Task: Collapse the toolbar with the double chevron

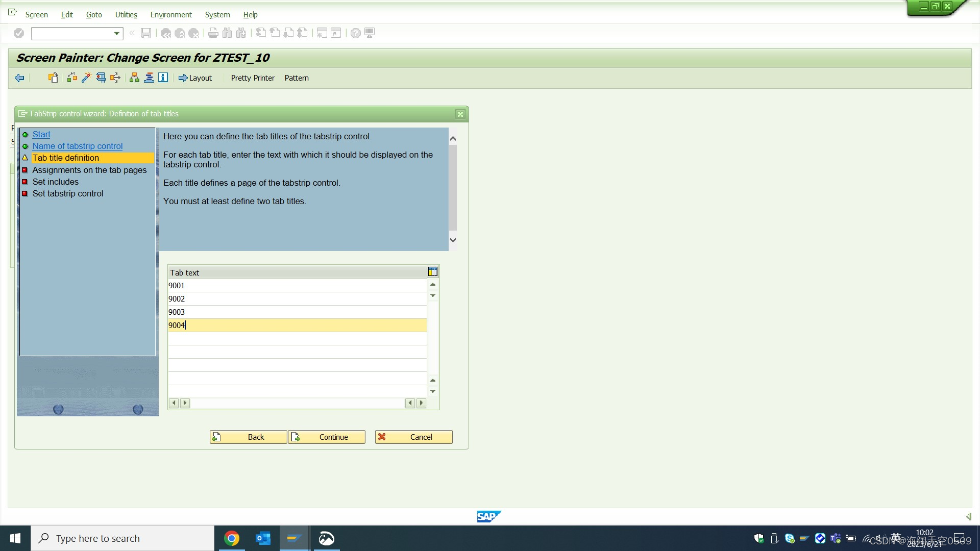Action: (131, 33)
